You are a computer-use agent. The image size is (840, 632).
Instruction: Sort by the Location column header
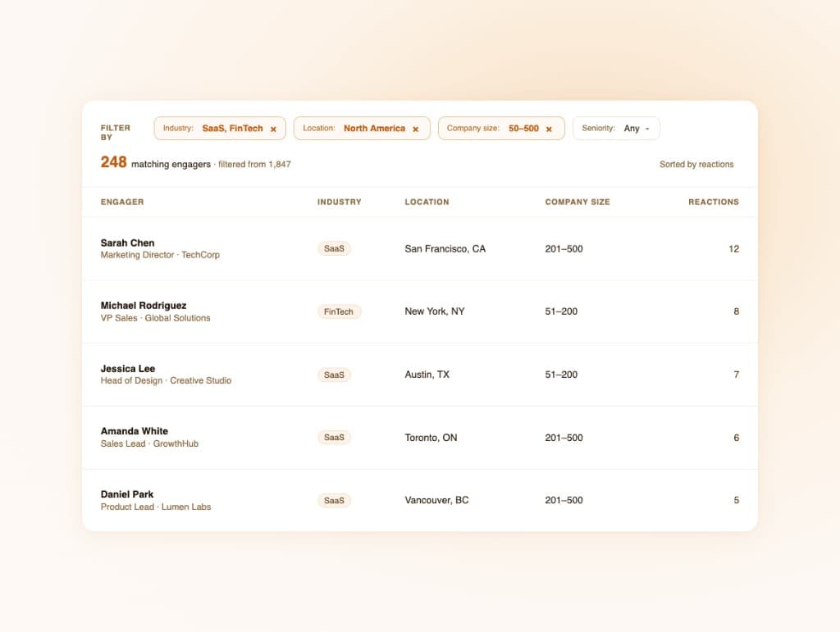tap(427, 202)
